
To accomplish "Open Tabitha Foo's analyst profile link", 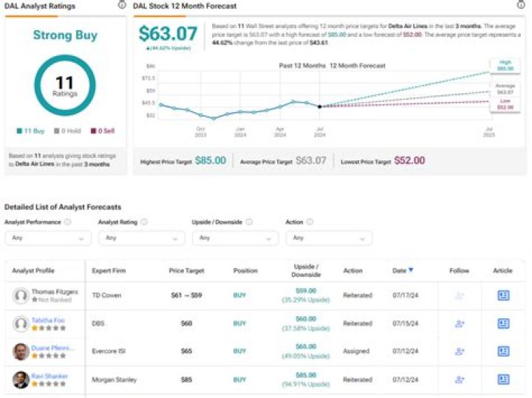I will (49, 320).
